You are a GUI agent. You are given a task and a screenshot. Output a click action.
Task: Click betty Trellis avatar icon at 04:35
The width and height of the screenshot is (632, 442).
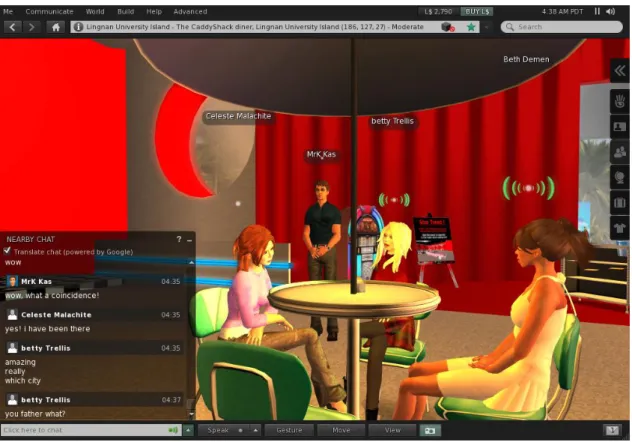point(12,348)
